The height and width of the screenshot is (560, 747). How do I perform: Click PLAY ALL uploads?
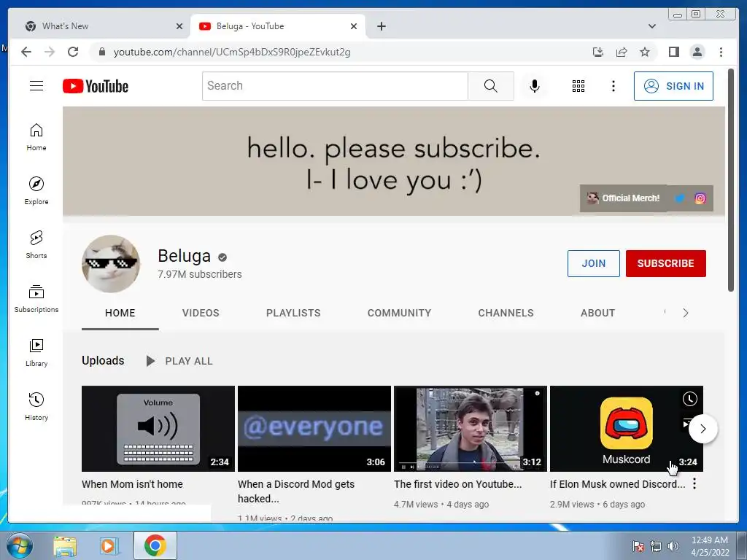tap(179, 361)
